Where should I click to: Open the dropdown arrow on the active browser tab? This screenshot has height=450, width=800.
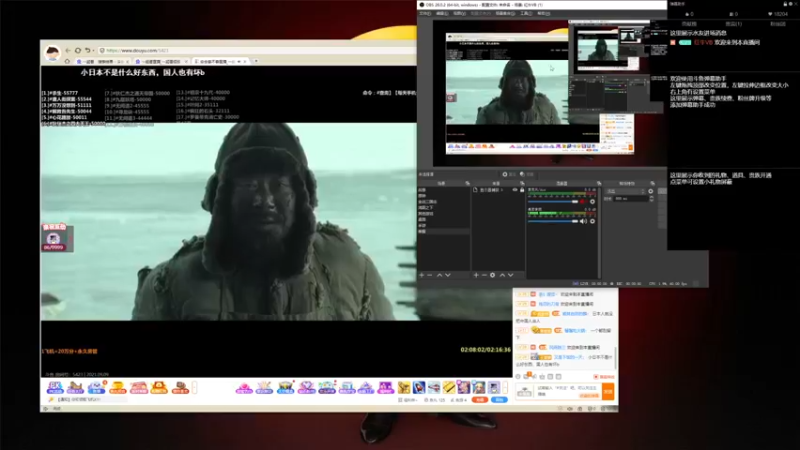click(239, 61)
